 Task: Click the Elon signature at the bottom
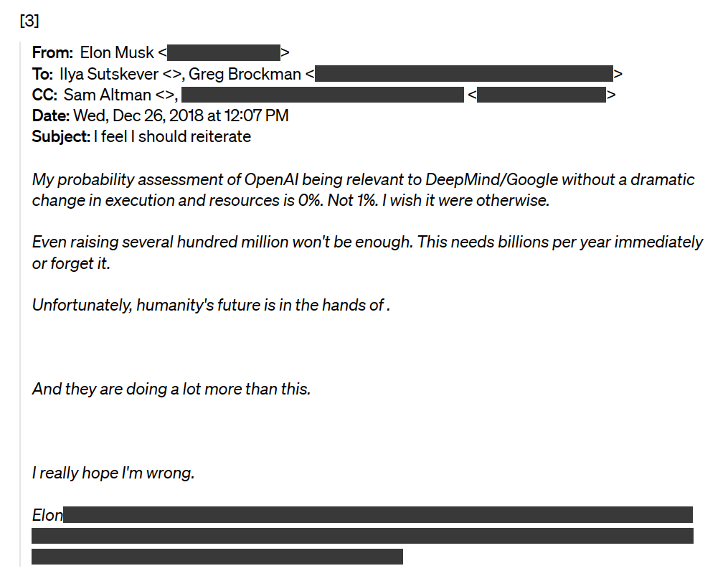click(47, 515)
